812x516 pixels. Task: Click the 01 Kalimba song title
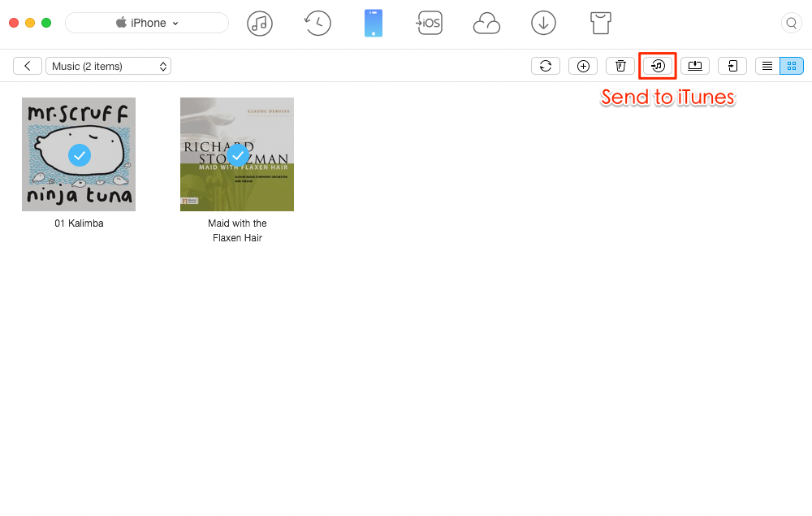[x=79, y=223]
